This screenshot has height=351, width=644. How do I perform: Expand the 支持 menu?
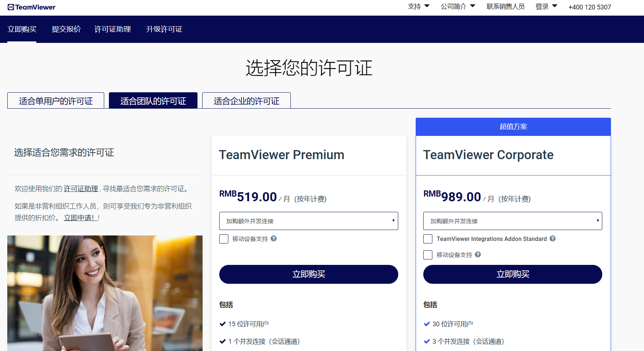point(419,7)
